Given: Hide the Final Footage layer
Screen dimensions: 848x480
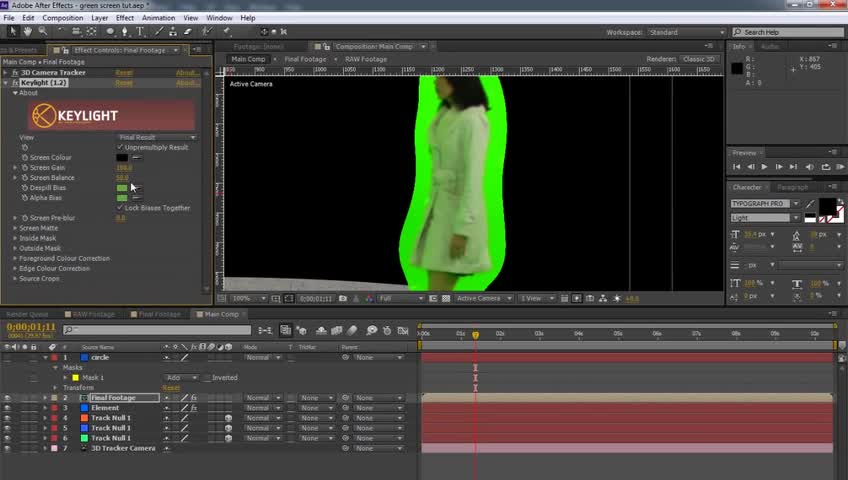Looking at the screenshot, I should 7,398.
